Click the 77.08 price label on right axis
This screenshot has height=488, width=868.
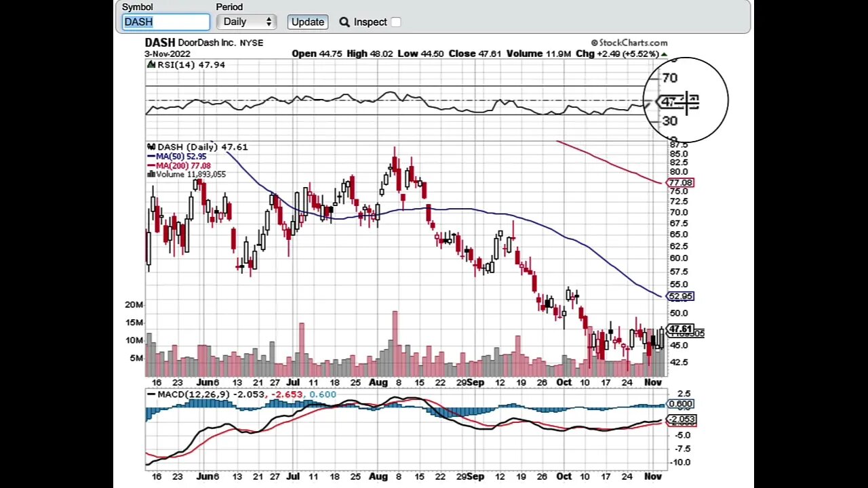click(680, 183)
